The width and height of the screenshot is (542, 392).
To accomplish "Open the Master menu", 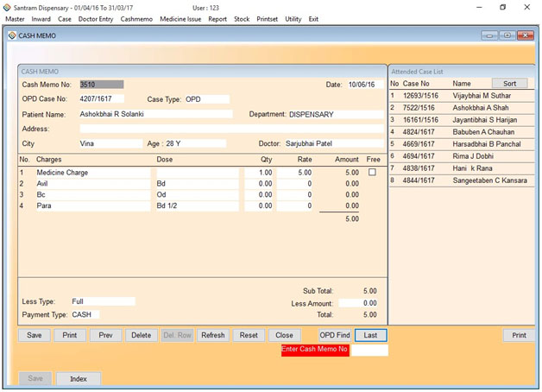I will 15,18.
